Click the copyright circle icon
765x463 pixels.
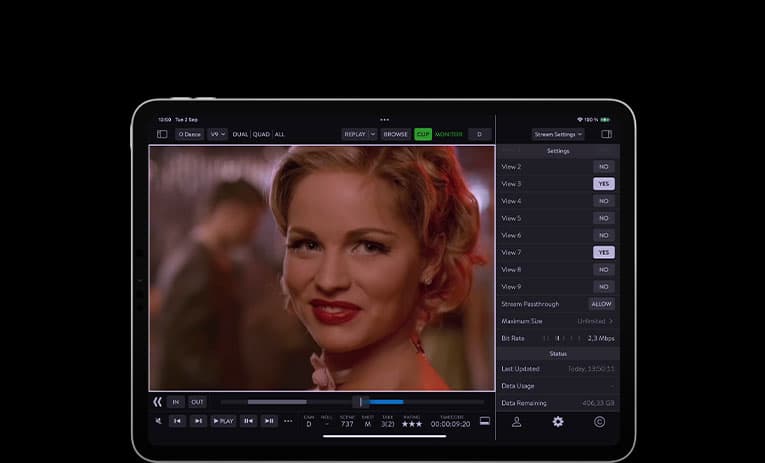(x=599, y=422)
